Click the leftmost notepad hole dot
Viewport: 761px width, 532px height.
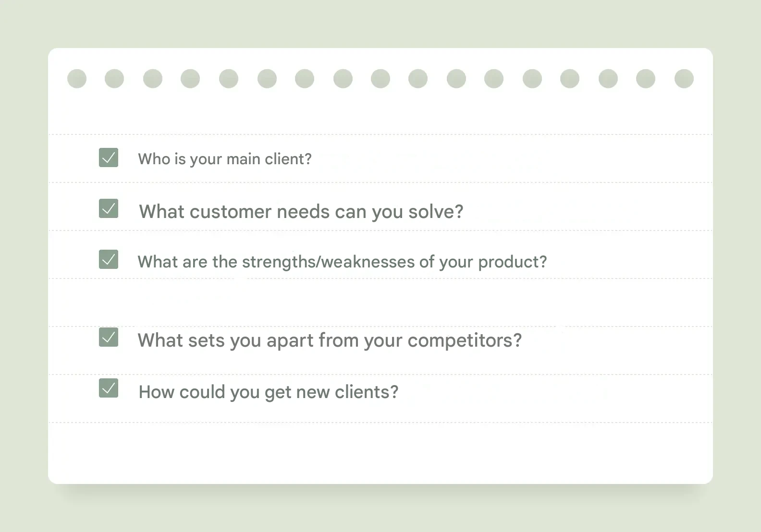point(77,79)
